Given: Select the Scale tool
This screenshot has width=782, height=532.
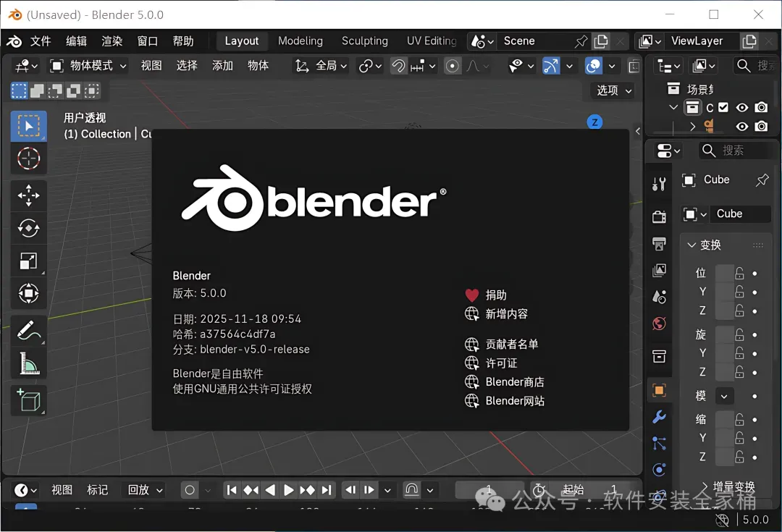Looking at the screenshot, I should click(x=28, y=261).
